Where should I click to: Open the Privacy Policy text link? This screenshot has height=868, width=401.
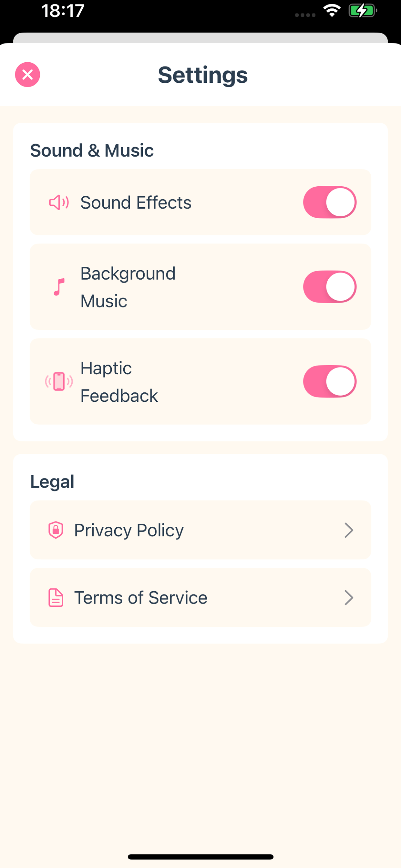(129, 530)
